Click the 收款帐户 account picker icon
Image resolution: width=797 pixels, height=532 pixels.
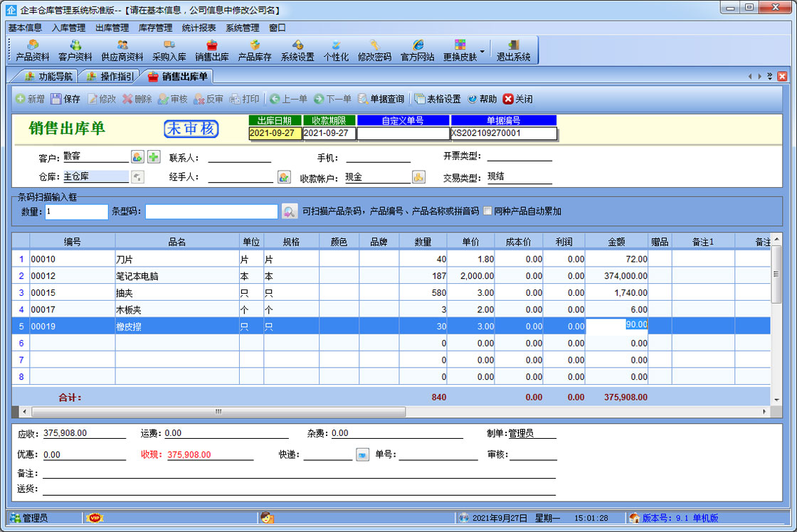coord(419,177)
